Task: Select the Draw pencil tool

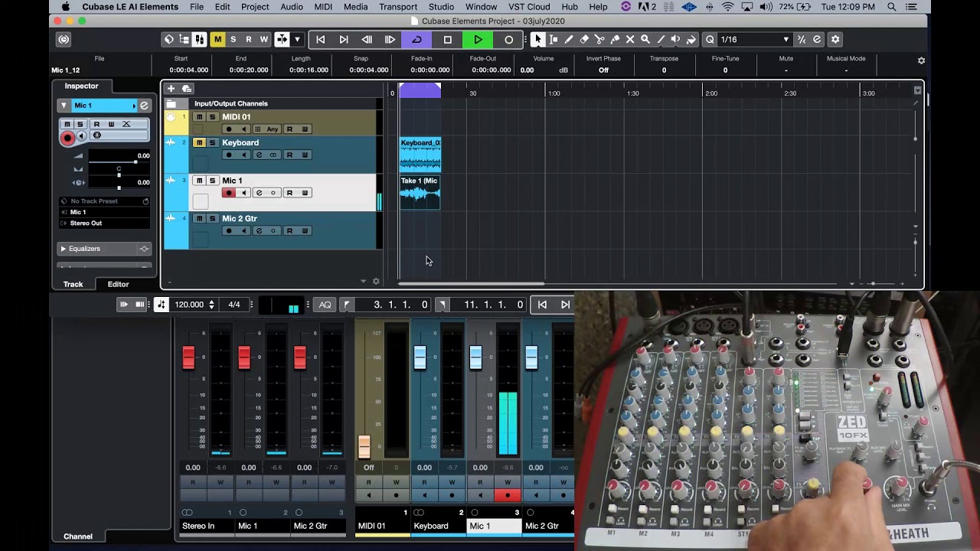Action: [x=569, y=40]
